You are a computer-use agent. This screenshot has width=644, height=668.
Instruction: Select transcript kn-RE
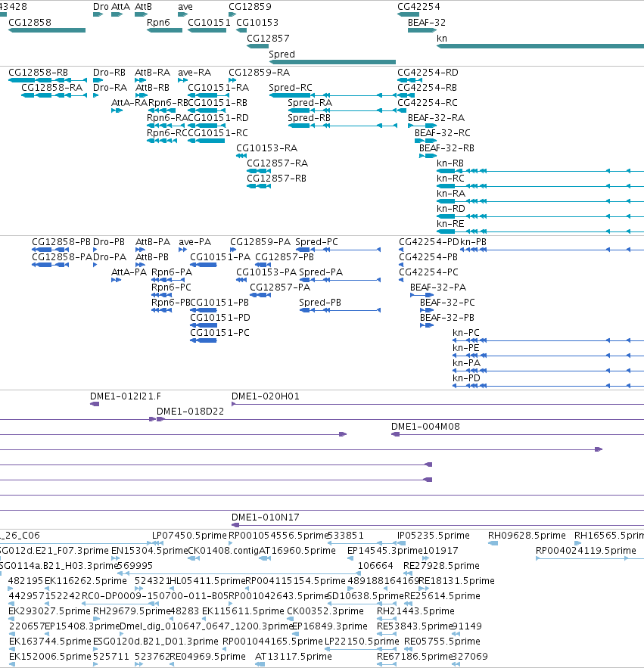point(540,231)
